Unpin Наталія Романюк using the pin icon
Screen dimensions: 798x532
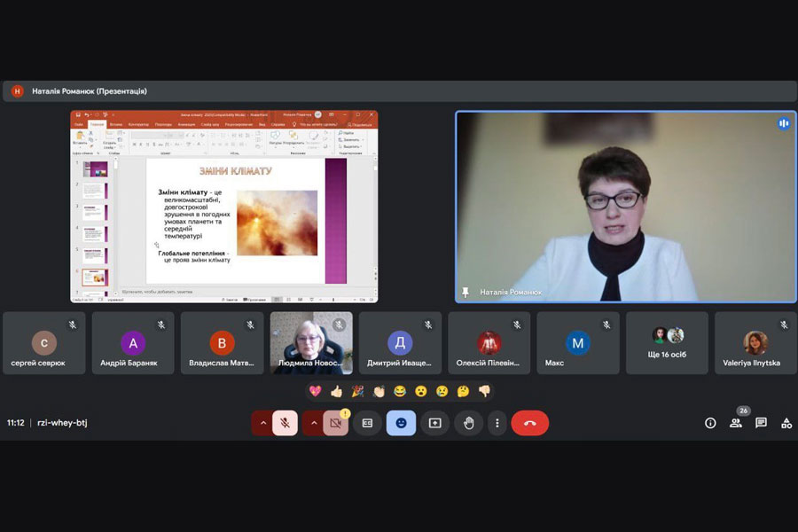[465, 293]
